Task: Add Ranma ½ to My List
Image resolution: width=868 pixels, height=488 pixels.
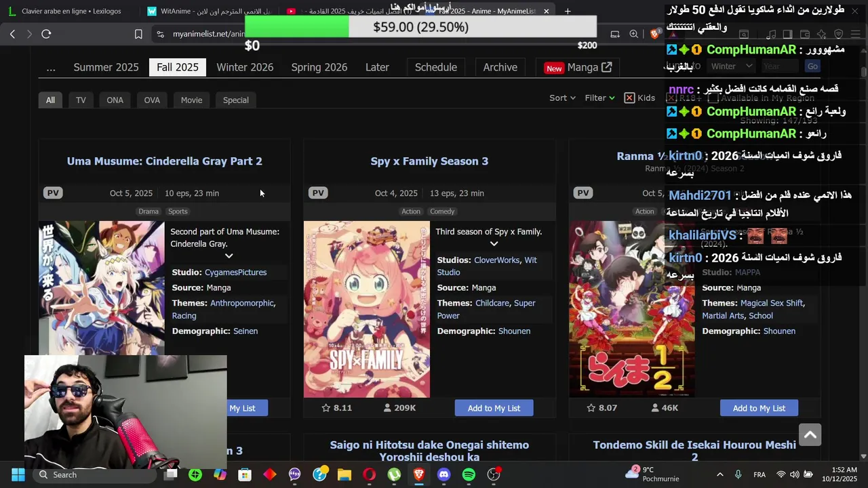Action: [759, 408]
